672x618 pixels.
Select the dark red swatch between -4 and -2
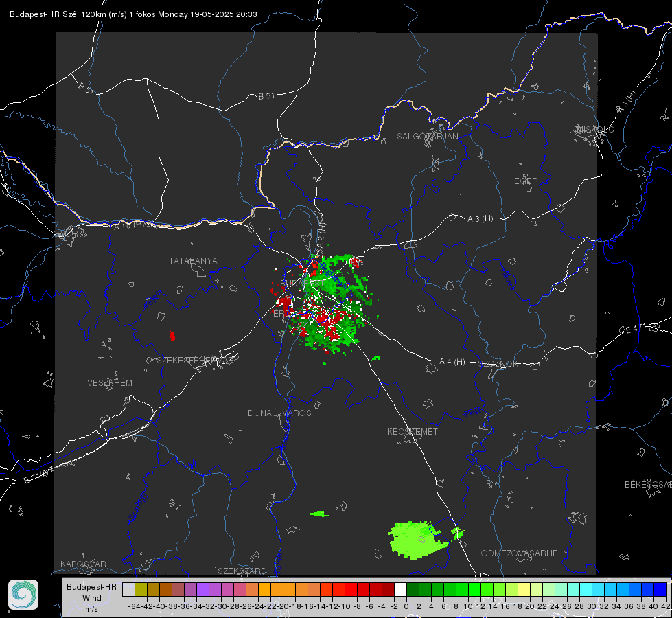pos(388,589)
